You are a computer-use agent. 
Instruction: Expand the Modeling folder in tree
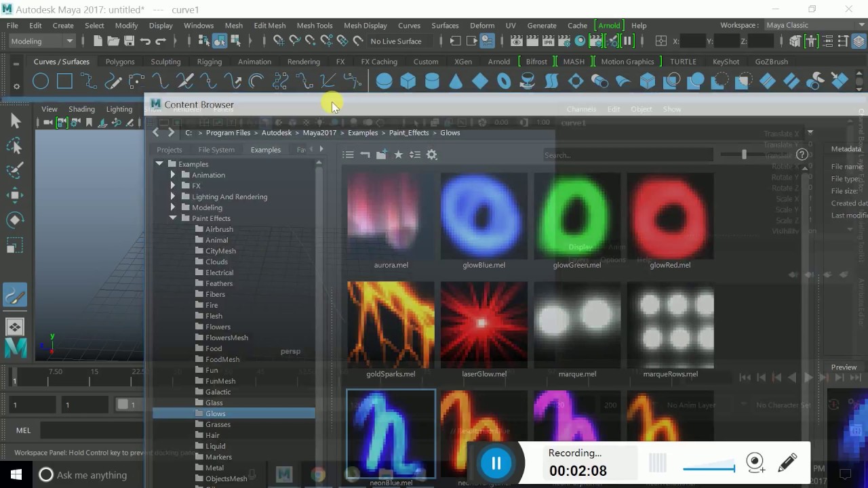point(172,207)
